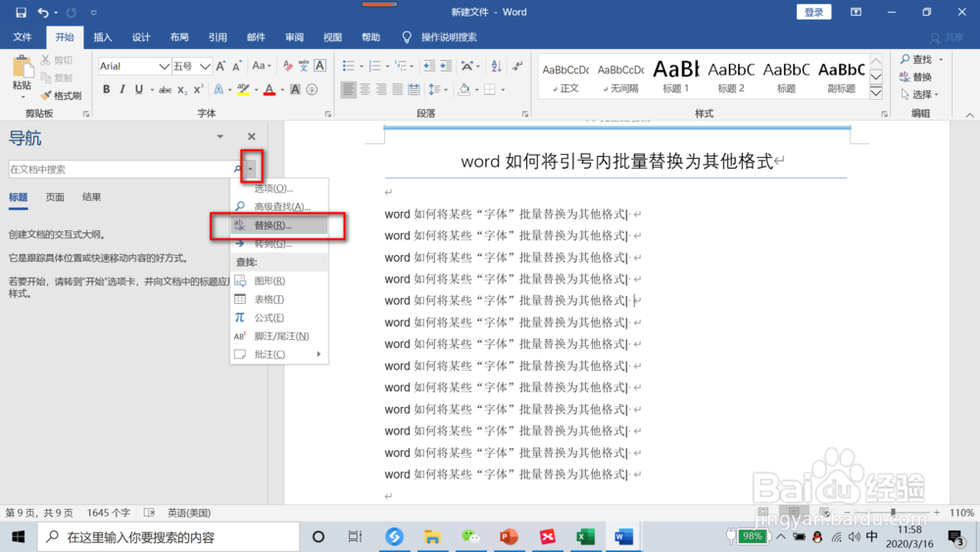Open WeChat from the taskbar
The image size is (980, 552).
click(470, 536)
